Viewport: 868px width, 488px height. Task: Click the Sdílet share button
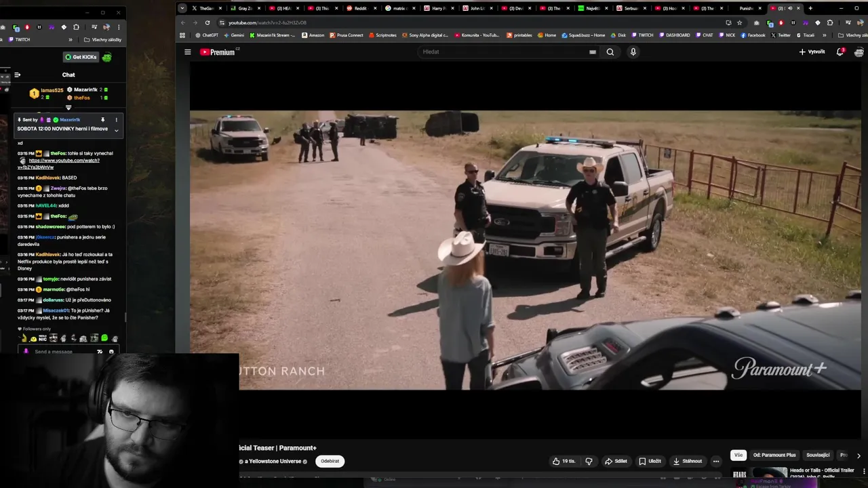[616, 462]
